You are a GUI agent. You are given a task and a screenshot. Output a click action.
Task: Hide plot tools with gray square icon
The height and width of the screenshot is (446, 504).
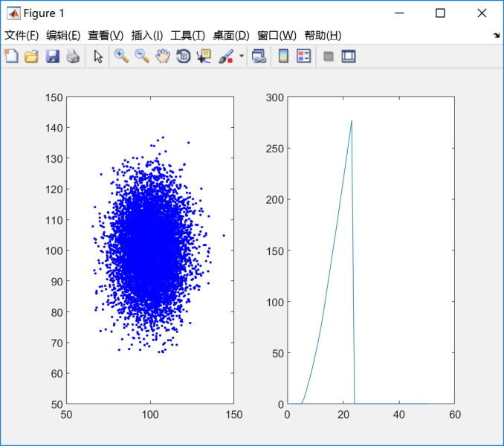tap(328, 56)
